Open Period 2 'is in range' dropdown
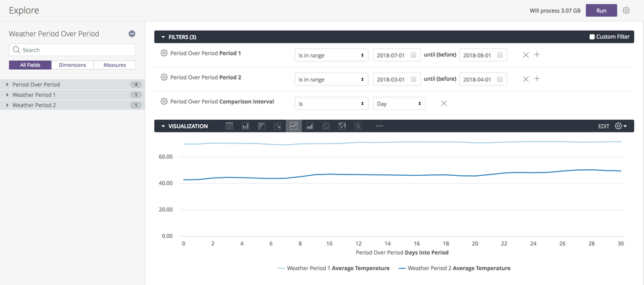This screenshot has height=285, width=644. 332,79
